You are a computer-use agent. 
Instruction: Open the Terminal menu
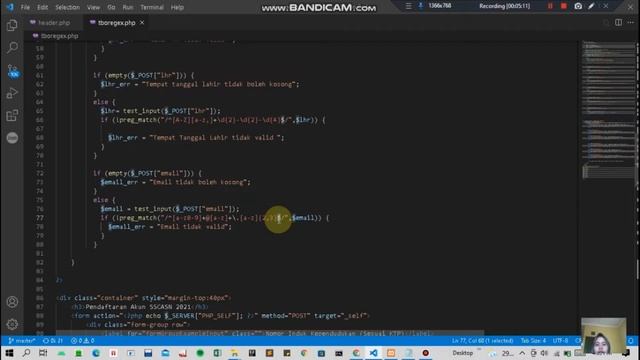point(152,7)
